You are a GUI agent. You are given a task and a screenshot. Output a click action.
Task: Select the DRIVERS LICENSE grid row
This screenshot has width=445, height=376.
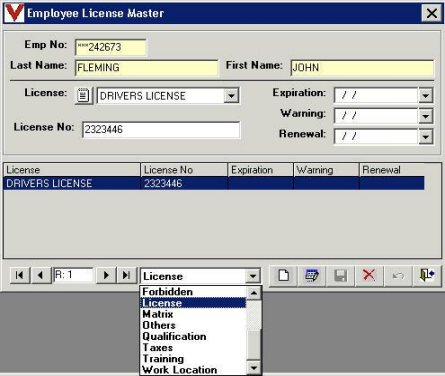(214, 183)
